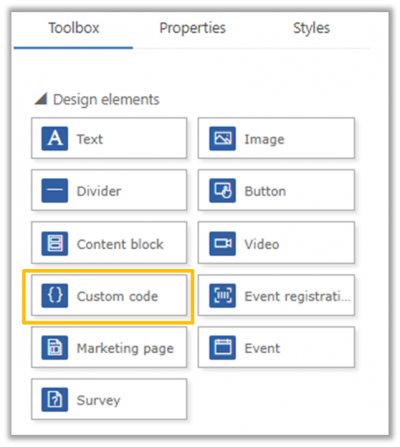400x447 pixels.
Task: Open the Styles tab
Action: (311, 28)
